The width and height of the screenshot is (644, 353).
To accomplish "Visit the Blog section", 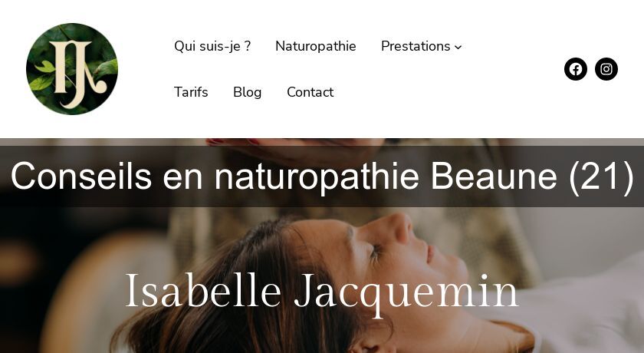I will [x=247, y=92].
